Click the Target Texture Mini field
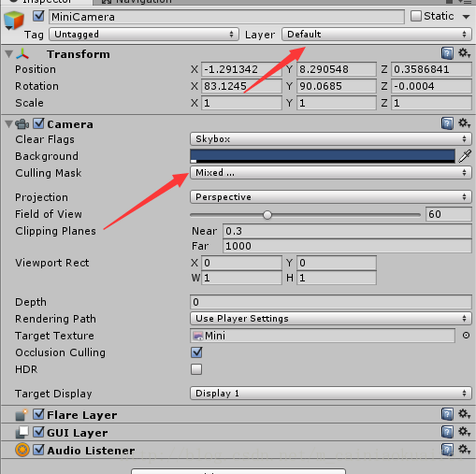476x474 pixels. [323, 336]
